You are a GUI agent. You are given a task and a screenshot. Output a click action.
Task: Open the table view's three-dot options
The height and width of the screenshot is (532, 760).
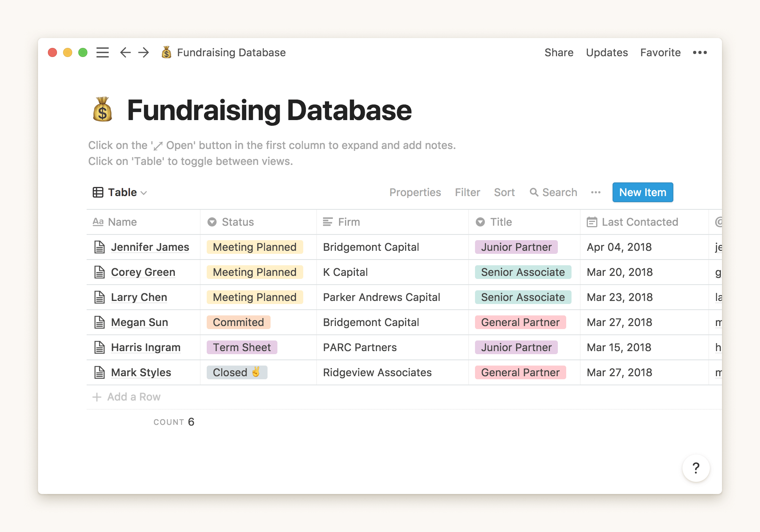click(595, 192)
